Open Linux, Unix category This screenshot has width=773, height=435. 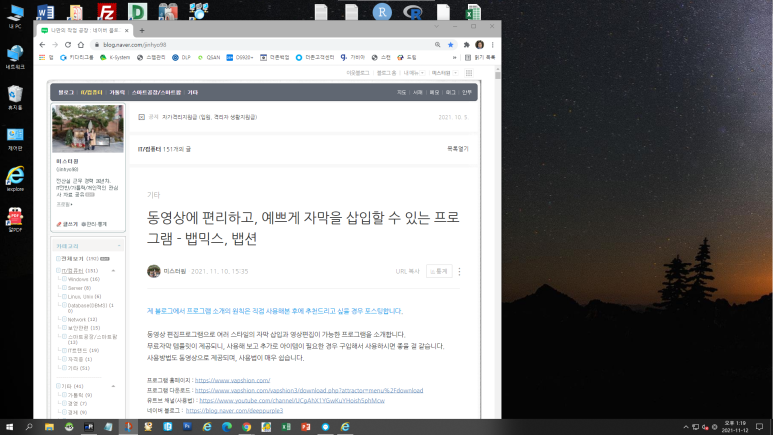click(84, 297)
